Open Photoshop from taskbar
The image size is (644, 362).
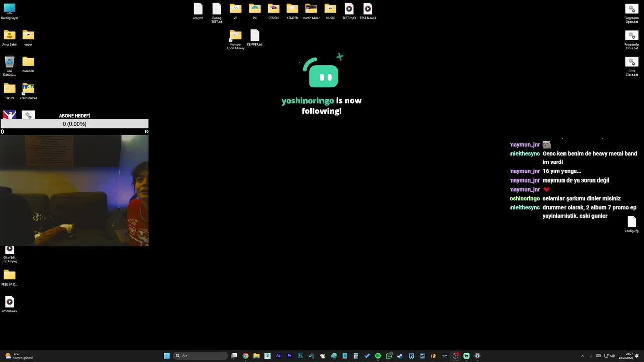[x=300, y=356]
